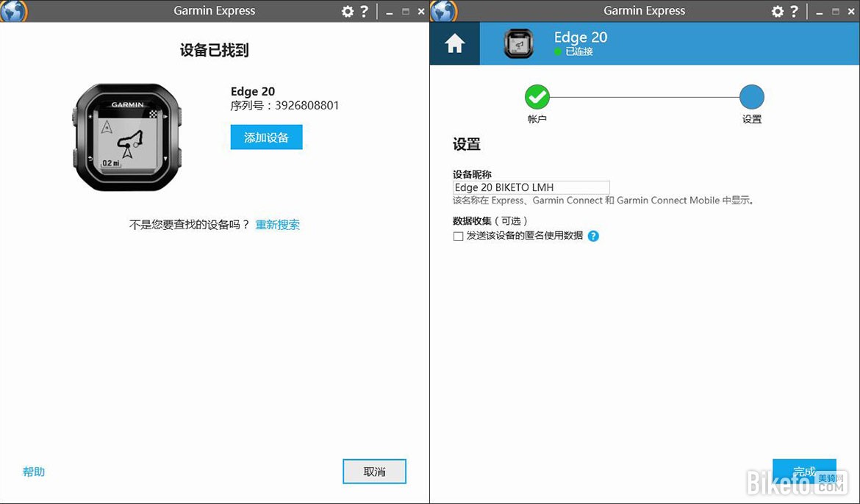Click the 添加设备 button
860x504 pixels.
tap(266, 137)
